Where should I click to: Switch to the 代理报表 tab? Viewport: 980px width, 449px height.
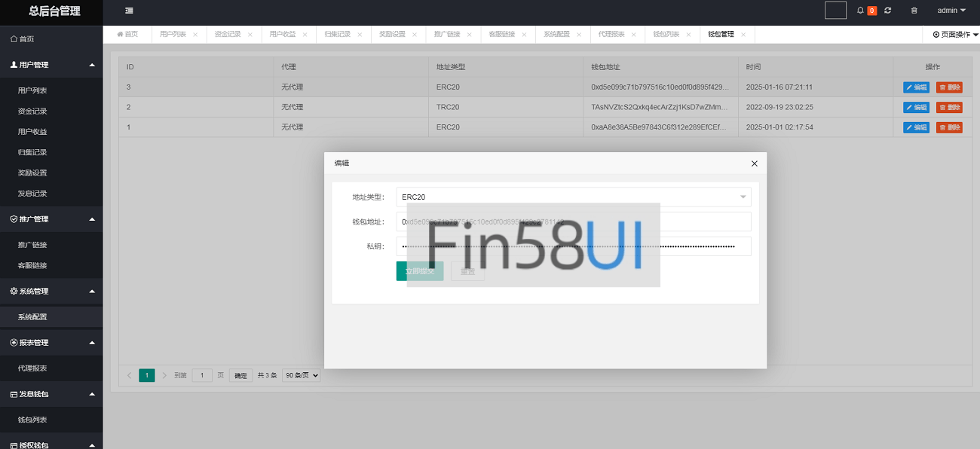pyautogui.click(x=611, y=35)
